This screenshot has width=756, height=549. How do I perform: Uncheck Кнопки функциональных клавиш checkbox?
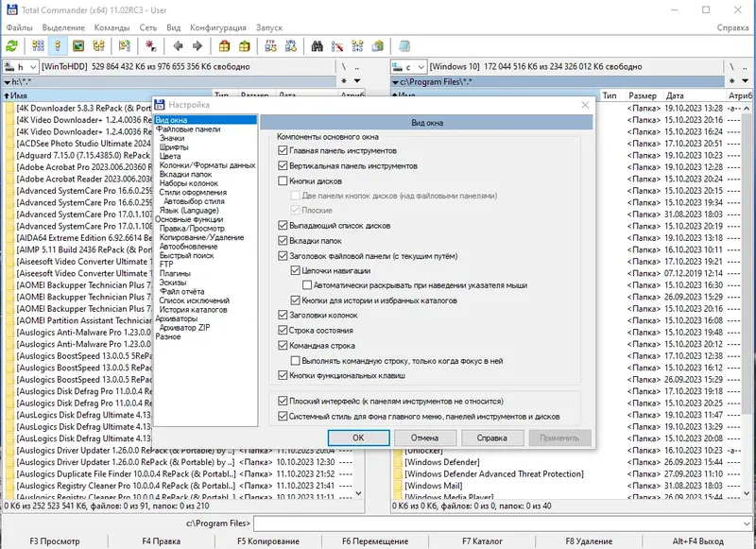pyautogui.click(x=283, y=375)
